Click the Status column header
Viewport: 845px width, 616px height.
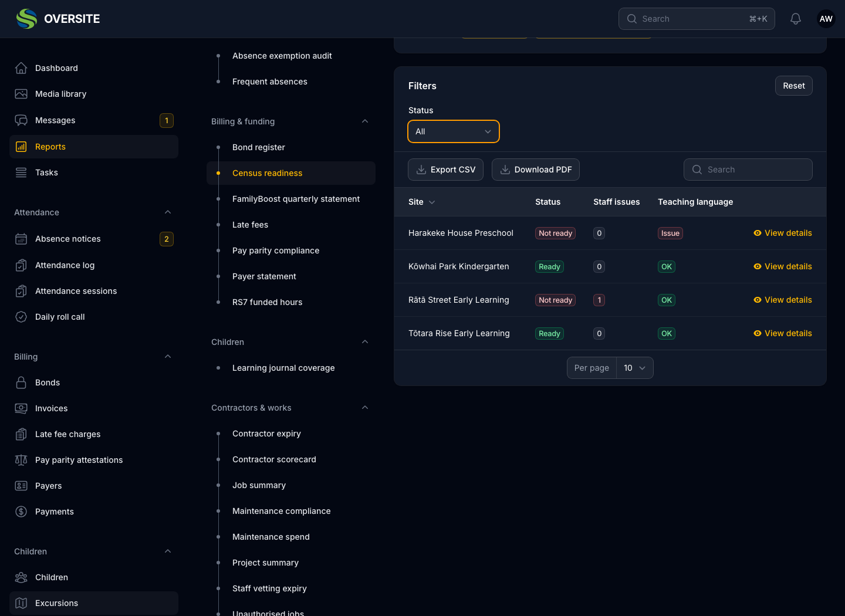tap(548, 202)
